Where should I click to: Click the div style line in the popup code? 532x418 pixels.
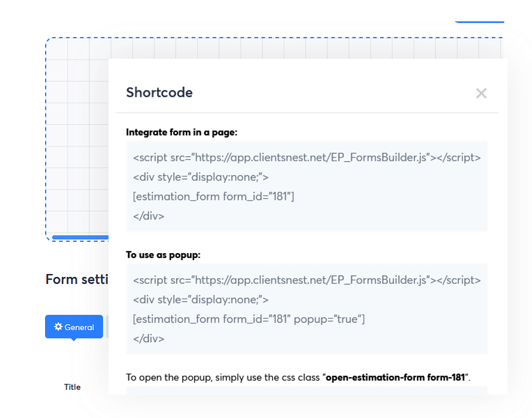[201, 299]
